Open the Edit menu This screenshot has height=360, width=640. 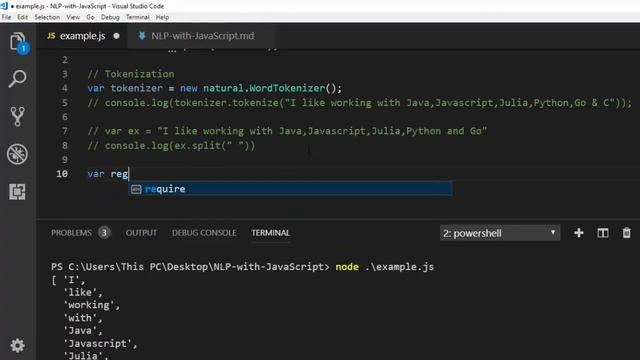pos(22,17)
